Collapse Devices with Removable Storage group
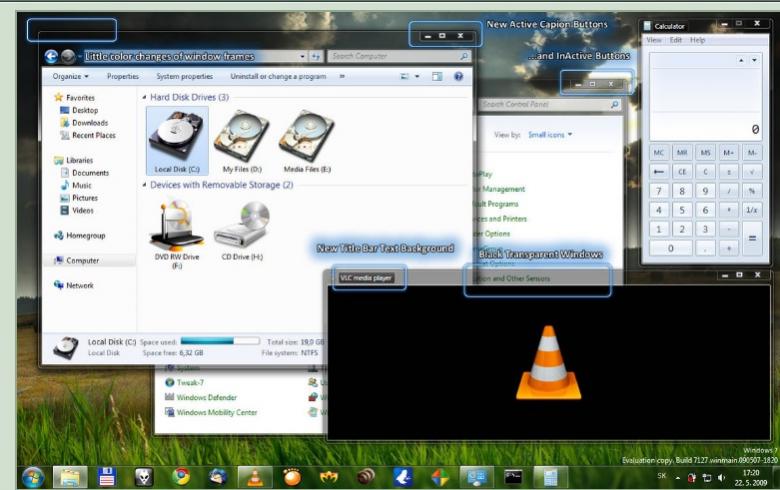The image size is (780, 490). (144, 185)
